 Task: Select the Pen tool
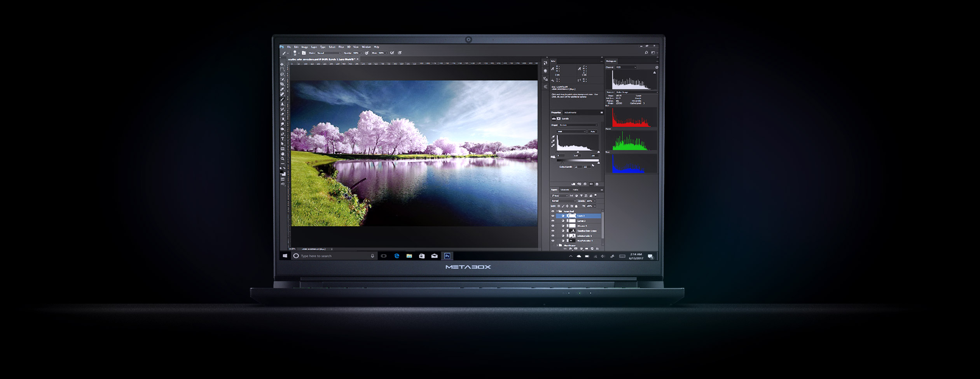pyautogui.click(x=282, y=134)
